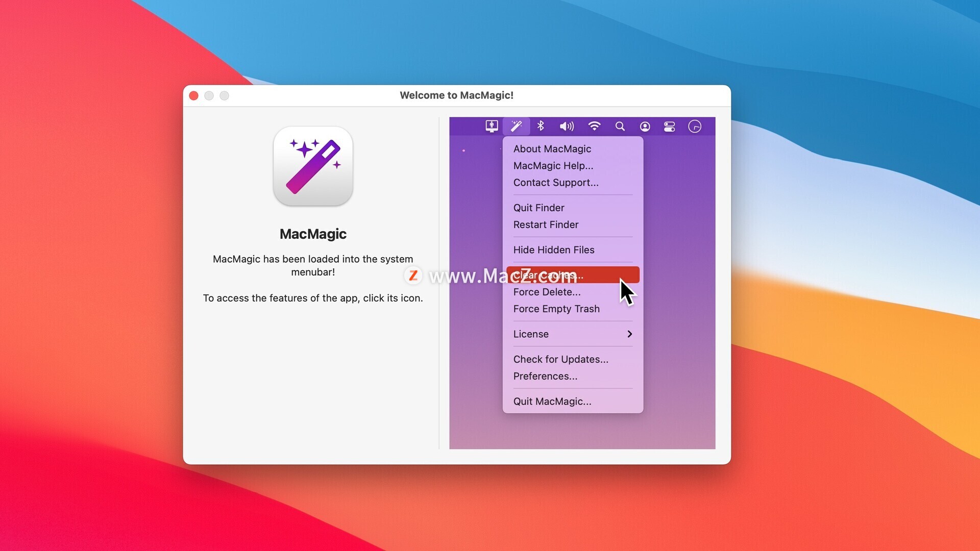Open MacMagic Help... menu entry
Screen dimensions: 980x551
(x=573, y=165)
